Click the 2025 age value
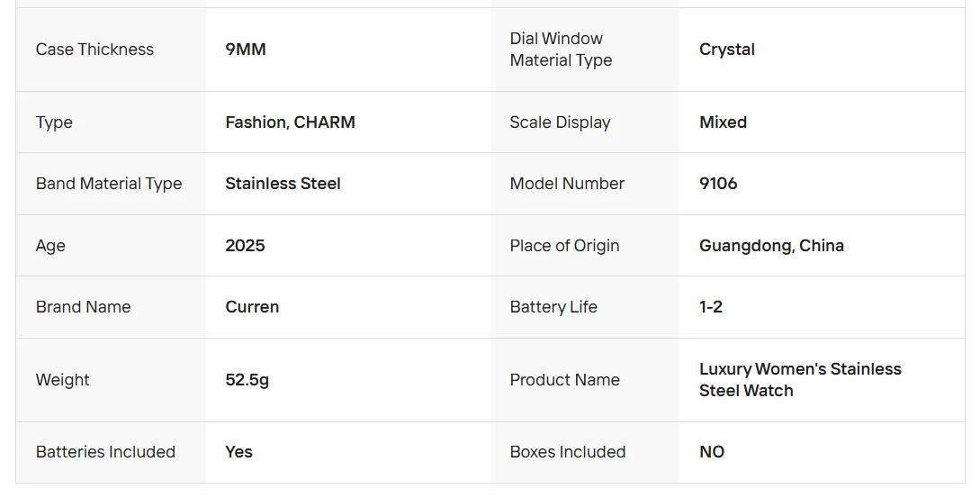 tap(245, 246)
